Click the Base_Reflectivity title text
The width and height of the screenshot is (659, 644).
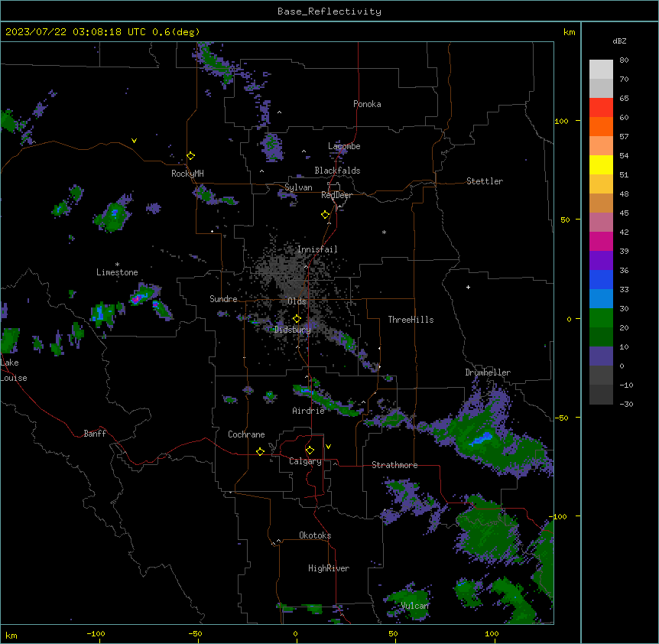coord(329,11)
